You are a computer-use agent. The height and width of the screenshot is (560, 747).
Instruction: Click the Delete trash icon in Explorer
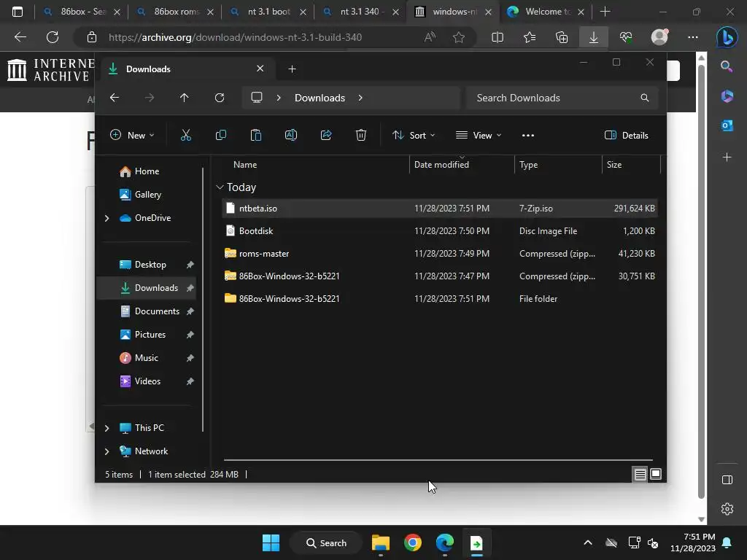(x=361, y=135)
